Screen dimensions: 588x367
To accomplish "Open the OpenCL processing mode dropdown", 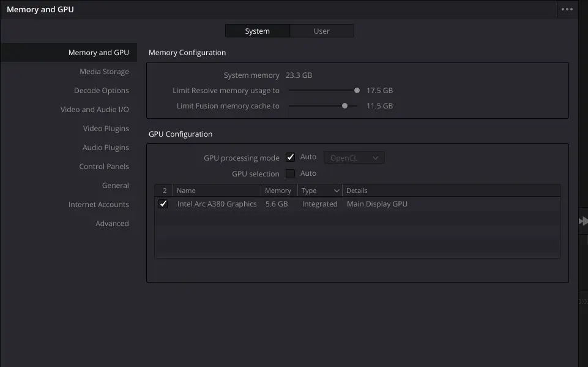I will point(354,157).
